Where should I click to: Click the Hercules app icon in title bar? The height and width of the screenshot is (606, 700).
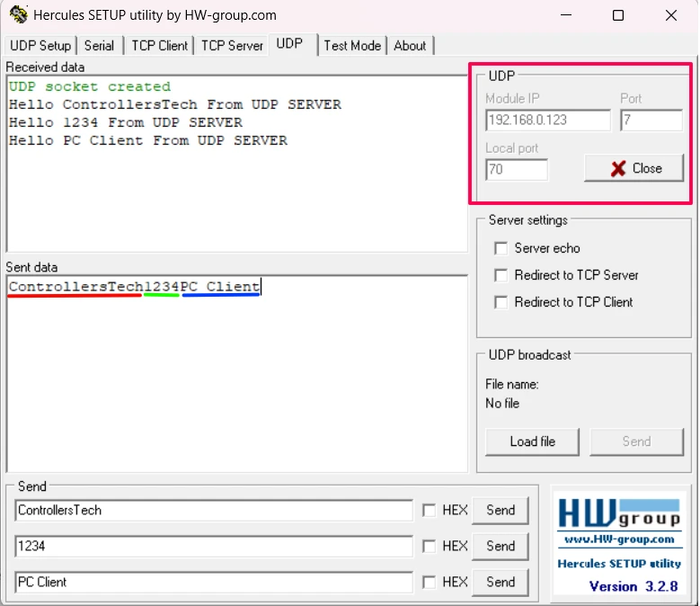[18, 14]
